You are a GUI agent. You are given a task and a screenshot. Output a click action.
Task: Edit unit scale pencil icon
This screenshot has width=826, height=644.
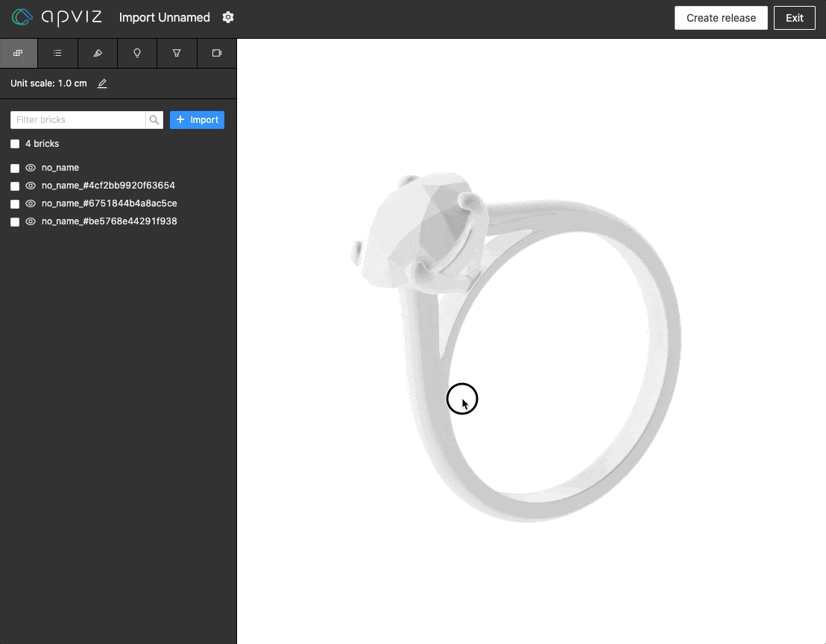pos(102,83)
